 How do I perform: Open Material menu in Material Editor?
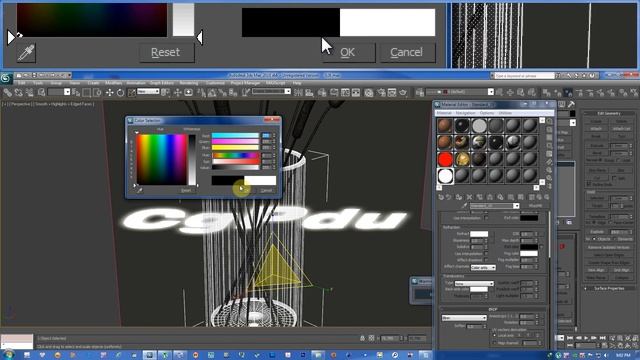point(444,113)
